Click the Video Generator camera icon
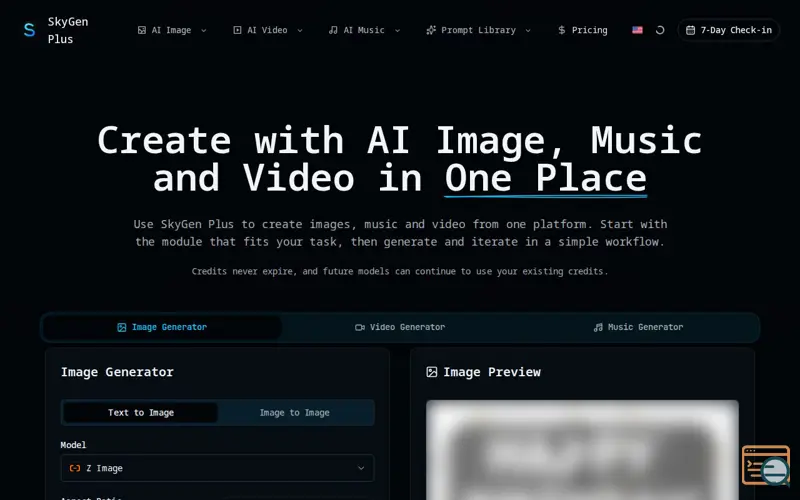The width and height of the screenshot is (800, 500). tap(360, 328)
